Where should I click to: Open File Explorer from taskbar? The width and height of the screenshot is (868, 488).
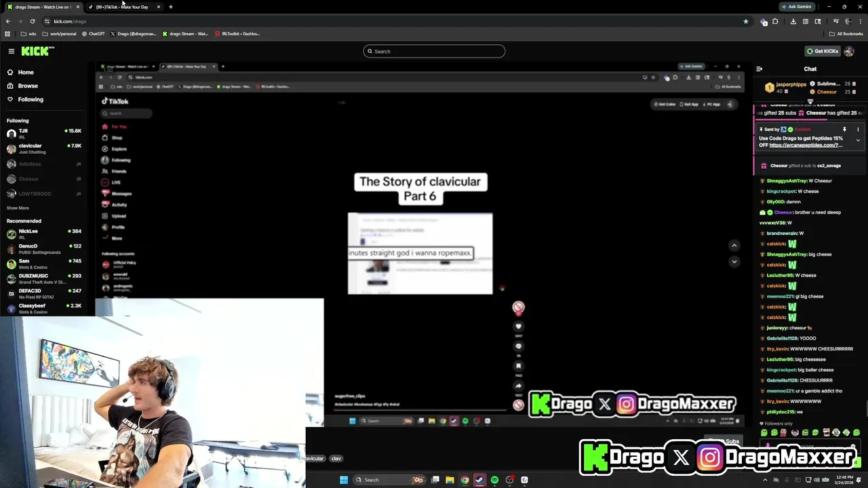[450, 480]
